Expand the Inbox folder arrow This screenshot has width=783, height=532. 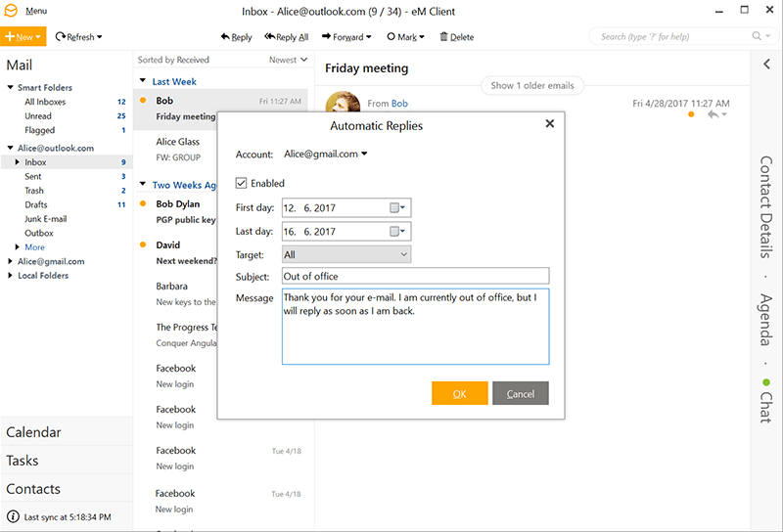pyautogui.click(x=17, y=162)
